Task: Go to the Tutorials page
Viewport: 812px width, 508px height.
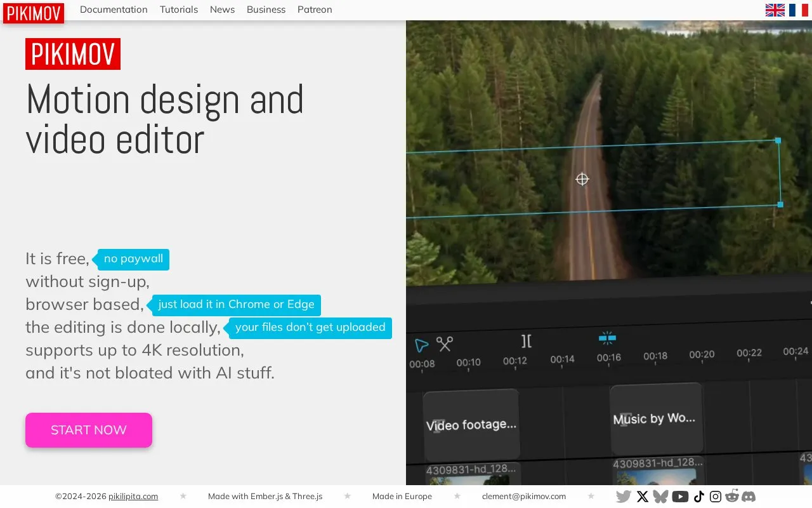Action: point(179,10)
